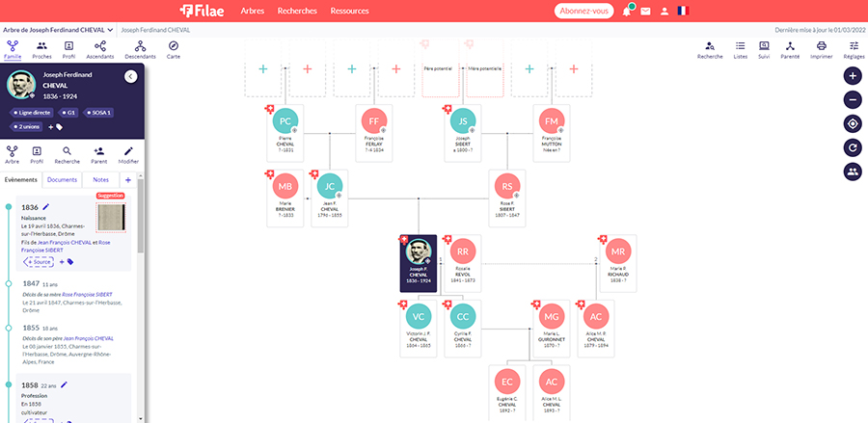Add a source to the 1836 birth event
The image size is (868, 423).
pyautogui.click(x=39, y=261)
